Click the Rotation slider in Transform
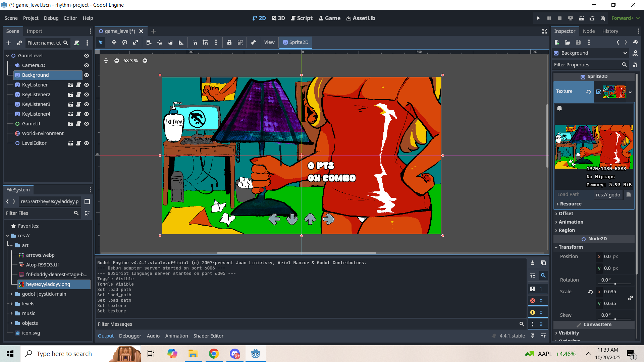Viewport: 644px width, 362px height. [x=615, y=284]
